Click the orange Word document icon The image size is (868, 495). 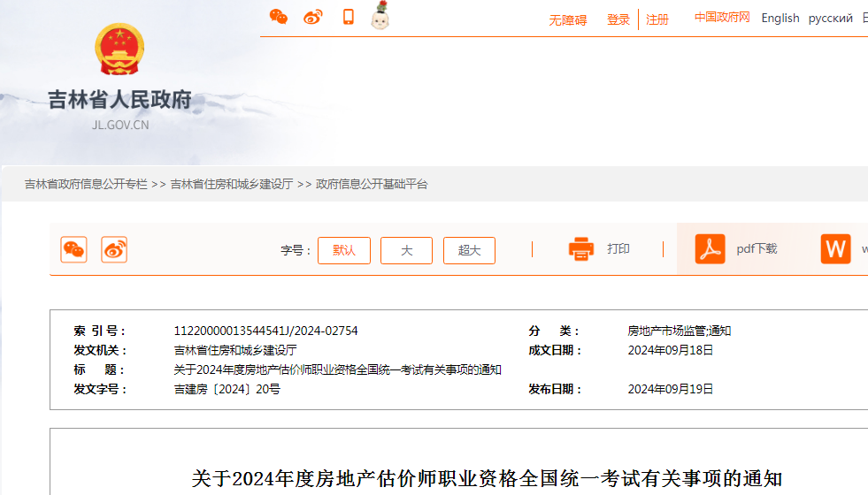point(835,249)
